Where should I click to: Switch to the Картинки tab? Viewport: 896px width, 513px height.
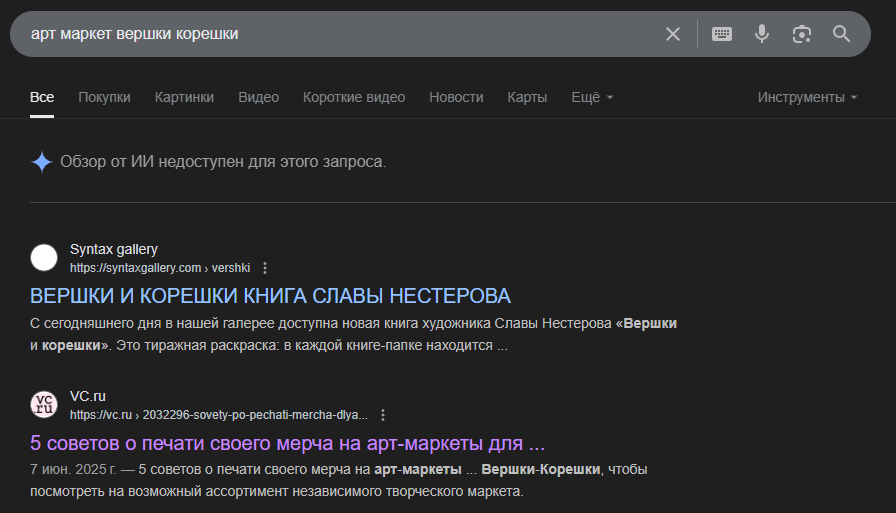(184, 98)
